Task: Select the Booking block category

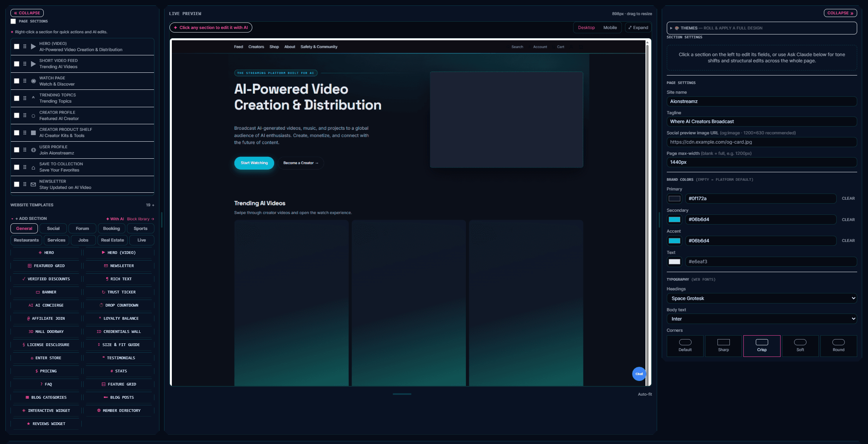Action: click(111, 229)
